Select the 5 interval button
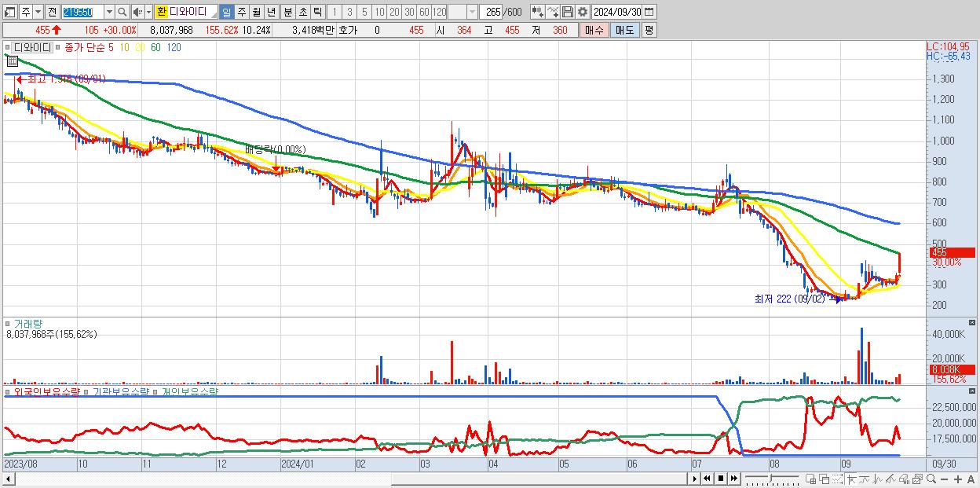This screenshot has width=980, height=488. tap(364, 12)
